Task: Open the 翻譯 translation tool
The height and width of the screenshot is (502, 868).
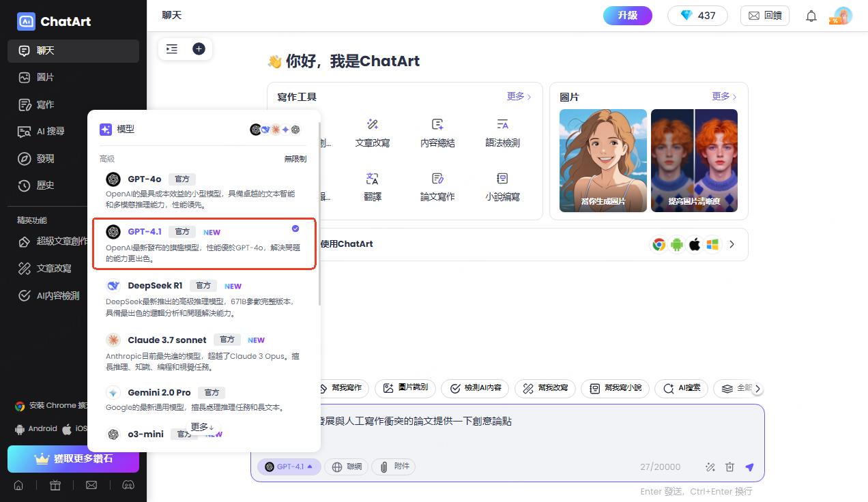Action: click(373, 187)
